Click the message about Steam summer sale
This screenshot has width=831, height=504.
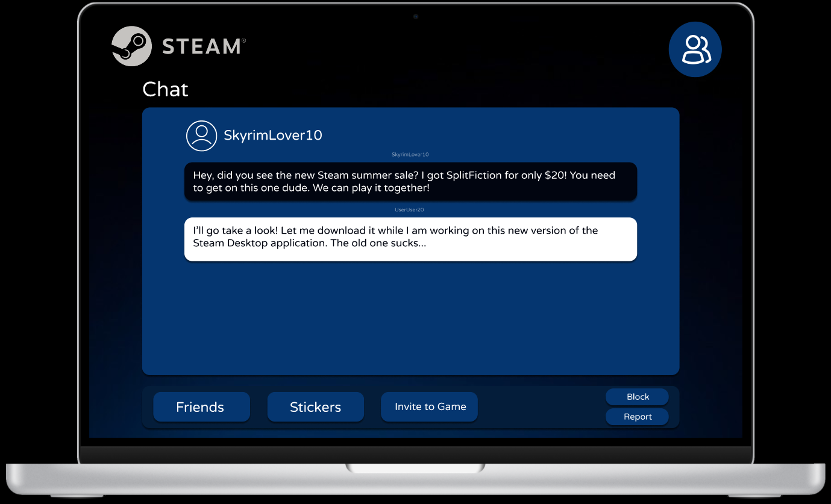click(x=410, y=181)
